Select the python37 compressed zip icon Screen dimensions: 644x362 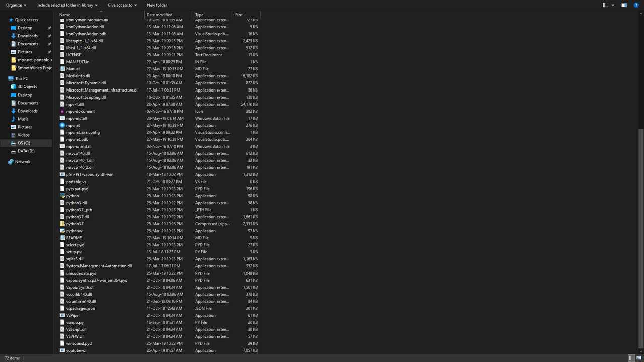pos(62,224)
